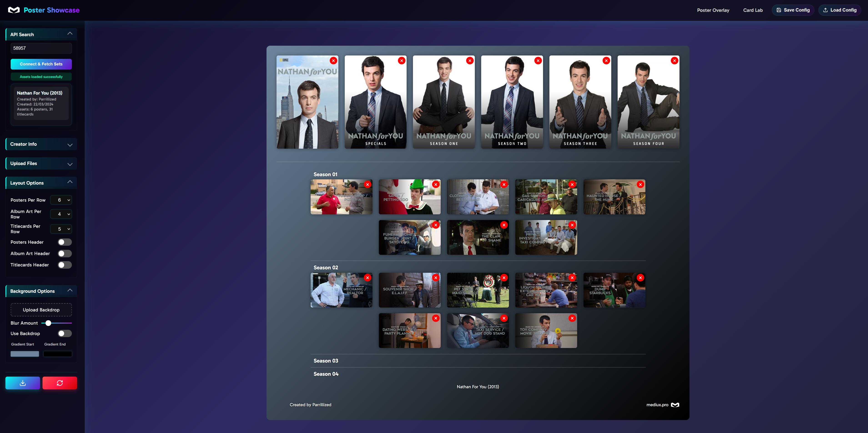Remove the Clothing Store / Restaurant titlecard

point(504,185)
